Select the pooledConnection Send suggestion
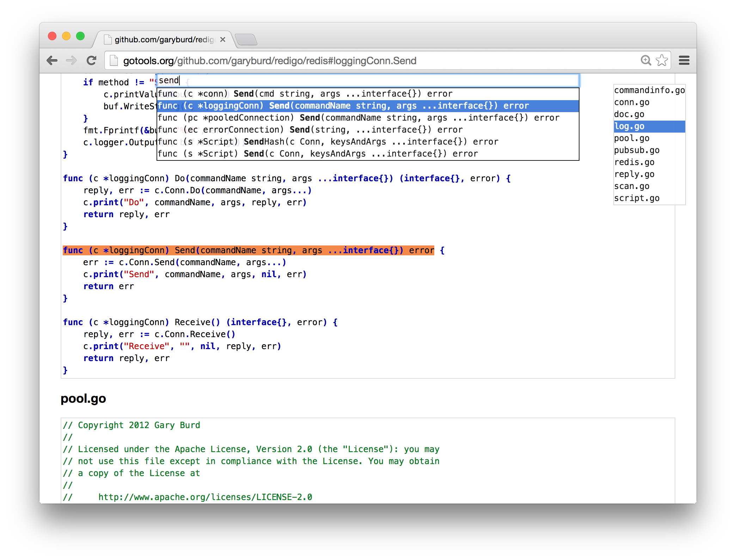This screenshot has height=560, width=736. coord(358,118)
